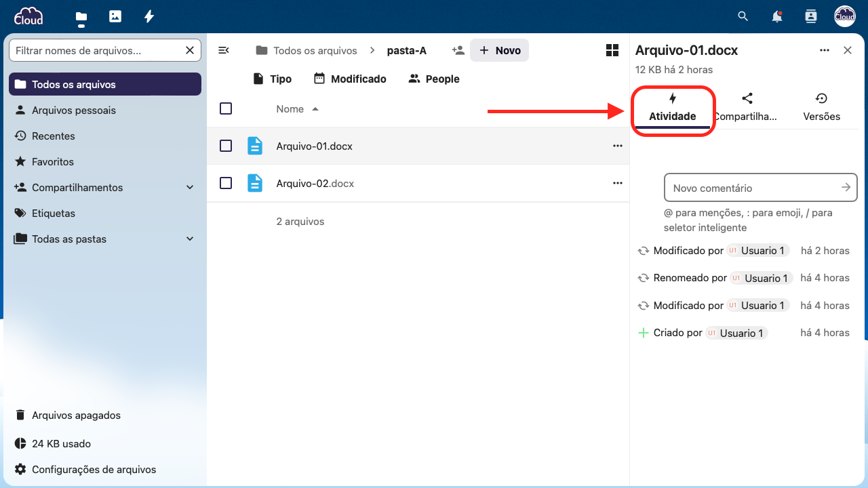The width and height of the screenshot is (868, 488).
Task: Sort by Nome column header
Action: [297, 108]
